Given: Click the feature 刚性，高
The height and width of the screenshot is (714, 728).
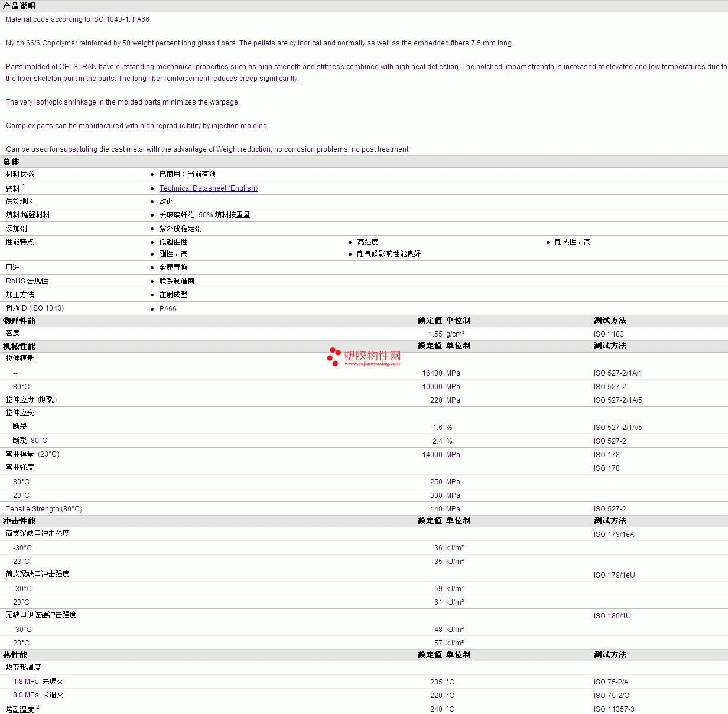Looking at the screenshot, I should tap(174, 254).
